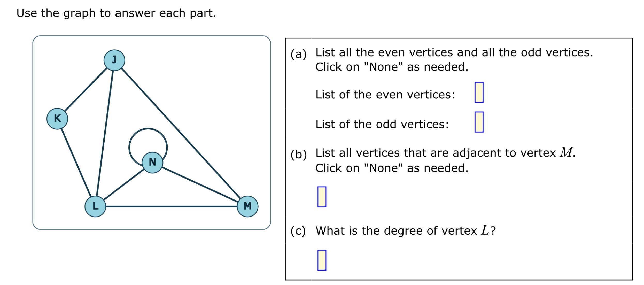
Task: Select the edge between J and M
Action: [181, 133]
